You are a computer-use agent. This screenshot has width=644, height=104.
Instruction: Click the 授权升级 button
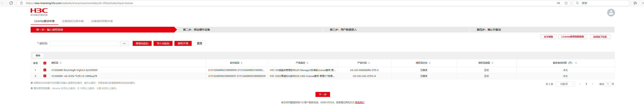(x=183, y=43)
